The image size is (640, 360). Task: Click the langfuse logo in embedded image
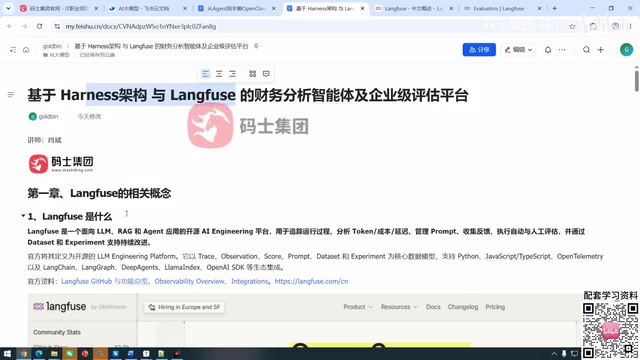[60, 307]
